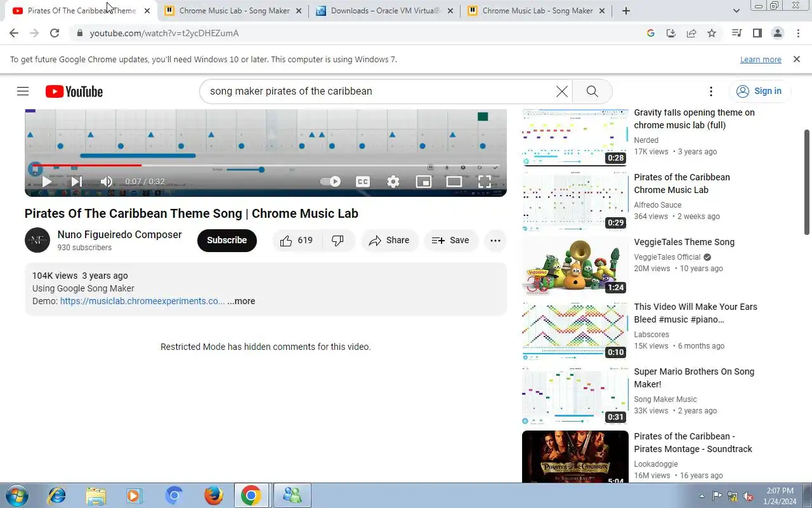Open Pirates Montage Soundtrack video
Screen dimensions: 812x508
pyautogui.click(x=693, y=443)
